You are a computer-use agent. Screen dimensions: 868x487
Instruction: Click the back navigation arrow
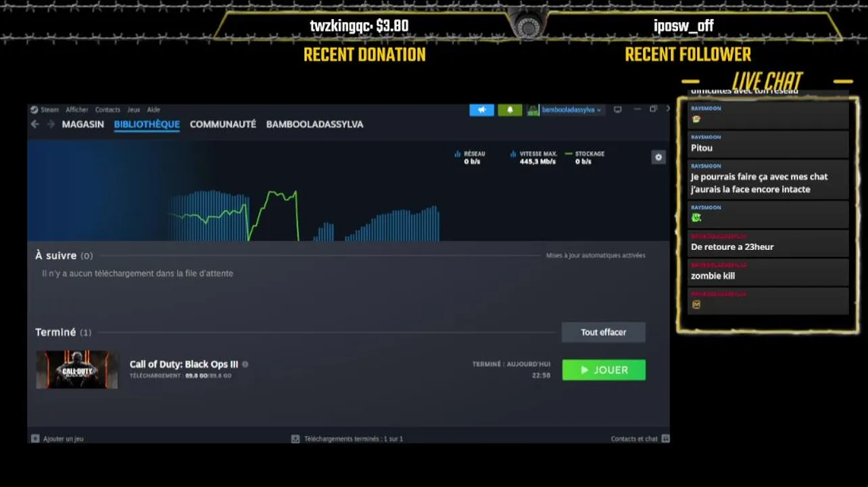(x=35, y=124)
